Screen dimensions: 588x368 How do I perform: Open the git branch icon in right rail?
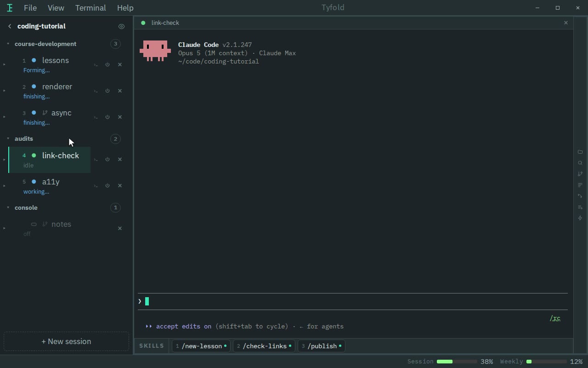click(580, 174)
